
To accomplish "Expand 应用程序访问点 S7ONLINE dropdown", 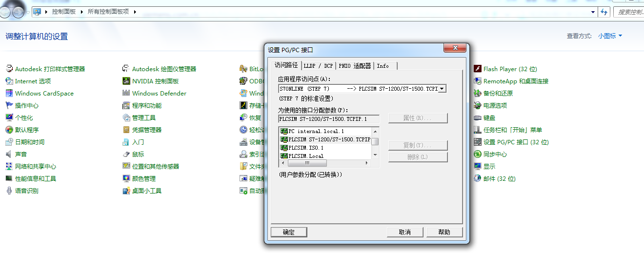I will [442, 89].
